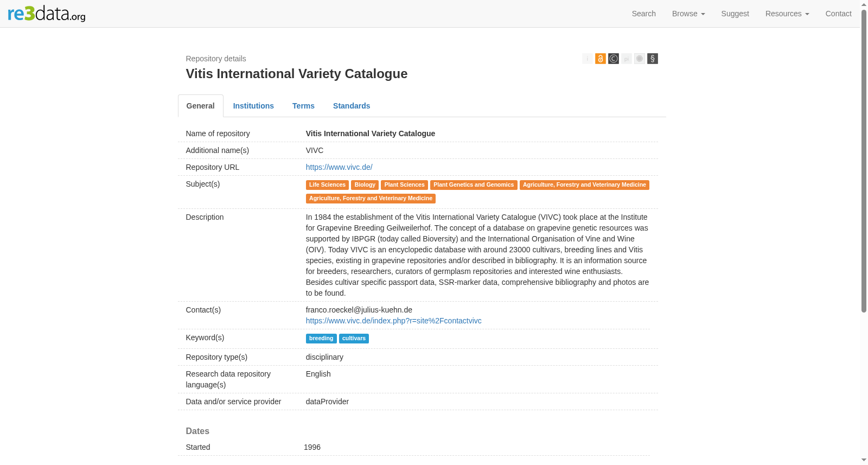Click the page vertical scrollbar thumb
868x465 pixels.
[x=864, y=161]
